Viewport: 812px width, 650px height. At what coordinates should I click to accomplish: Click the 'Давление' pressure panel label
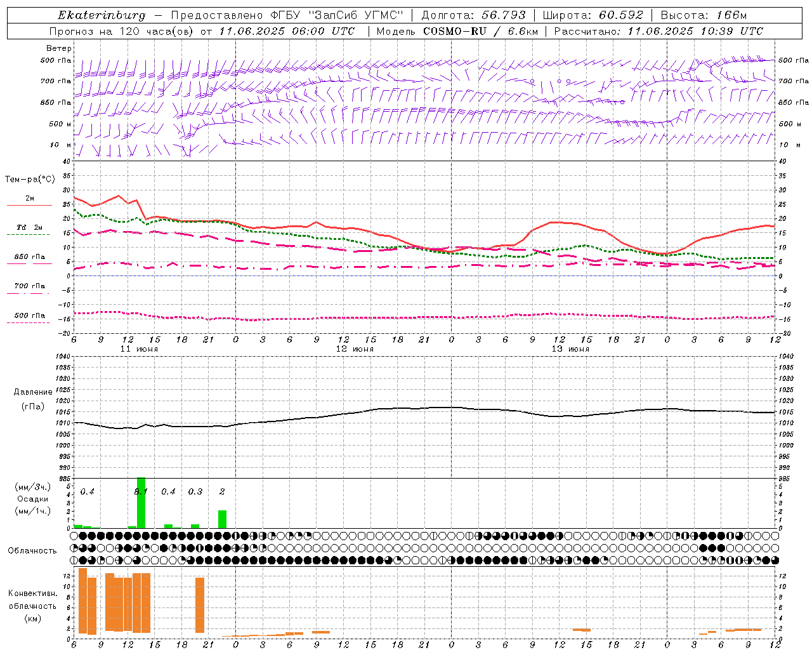click(x=33, y=392)
